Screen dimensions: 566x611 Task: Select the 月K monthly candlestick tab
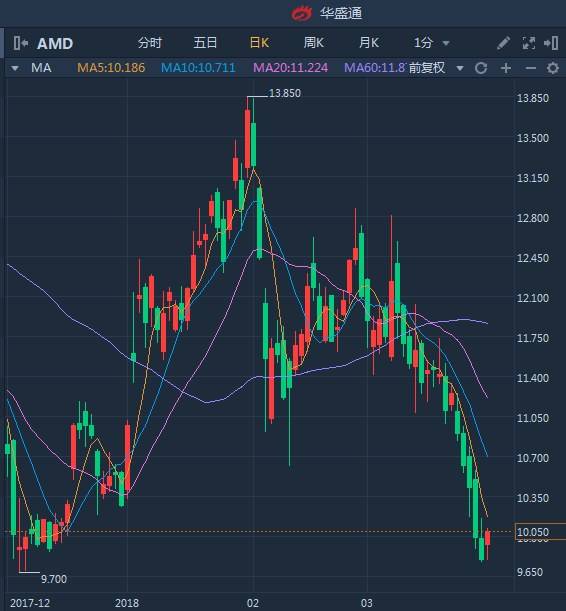point(369,42)
